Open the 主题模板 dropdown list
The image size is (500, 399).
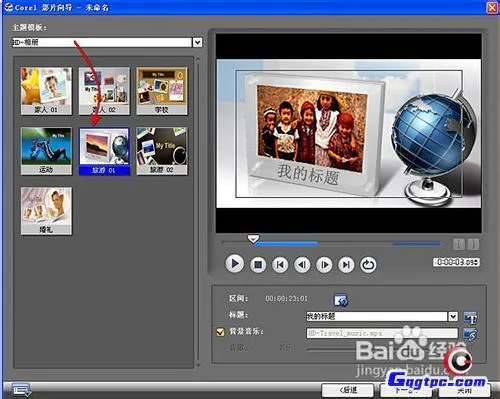coord(197,42)
